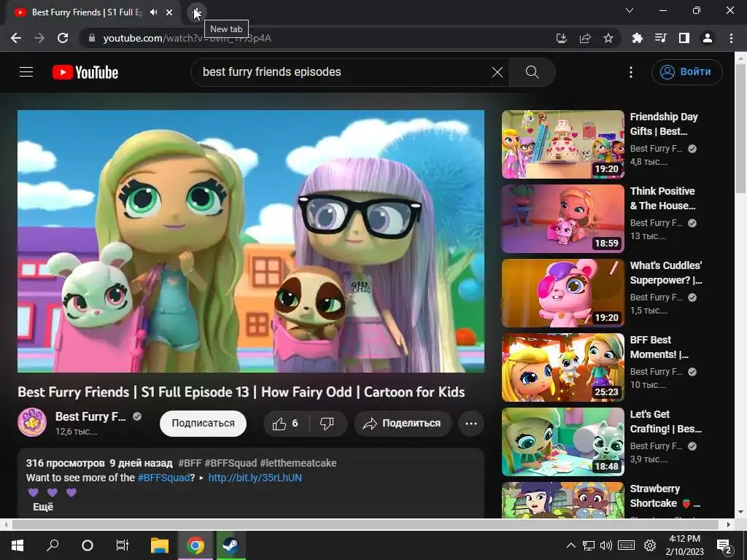This screenshot has height=560, width=747.
Task: Open the notification center icon
Action: click(x=724, y=546)
